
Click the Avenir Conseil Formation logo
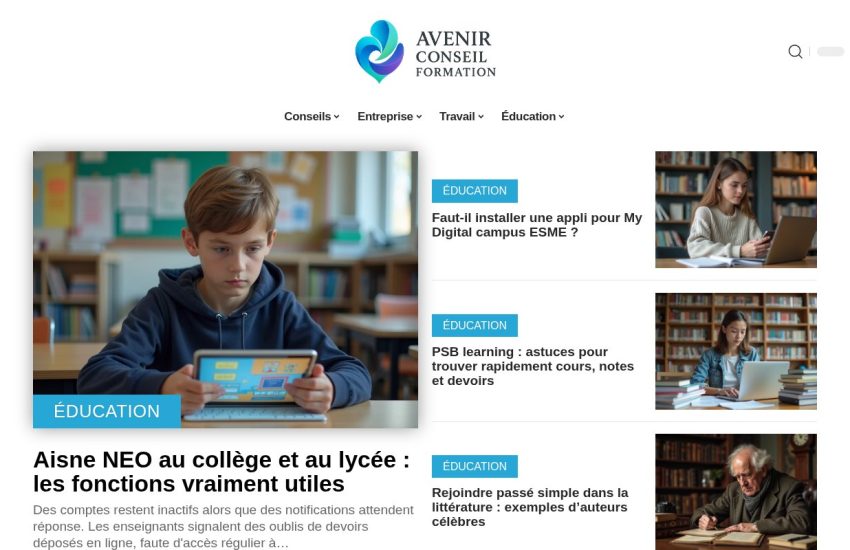[x=425, y=51]
